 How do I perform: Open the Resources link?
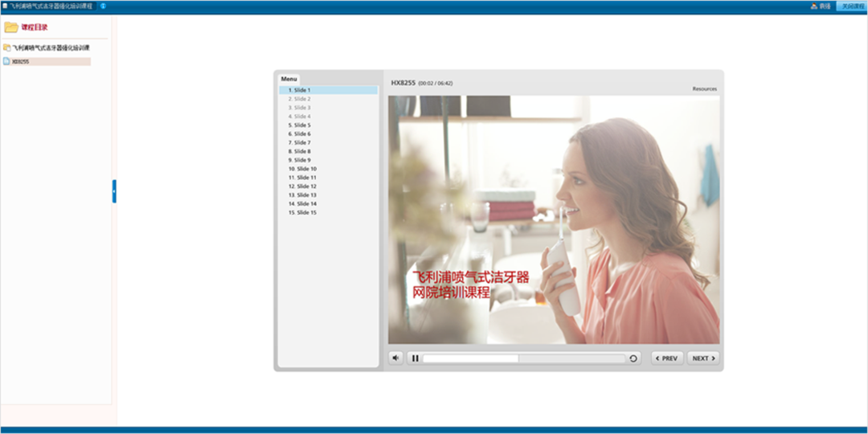[704, 88]
